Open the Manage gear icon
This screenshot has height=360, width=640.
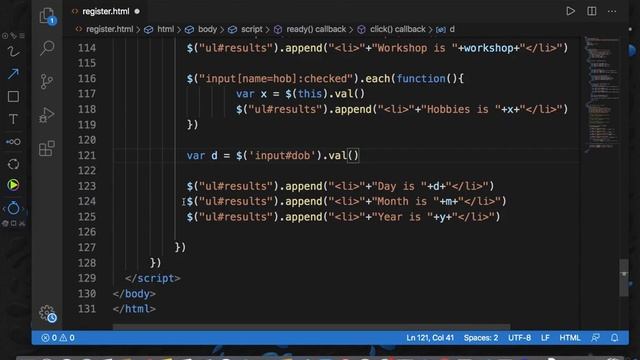tap(48, 313)
